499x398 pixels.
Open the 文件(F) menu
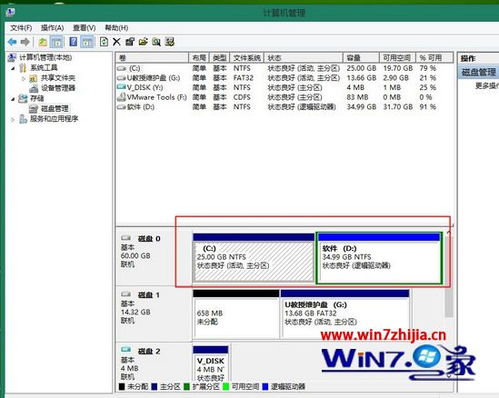(21, 28)
